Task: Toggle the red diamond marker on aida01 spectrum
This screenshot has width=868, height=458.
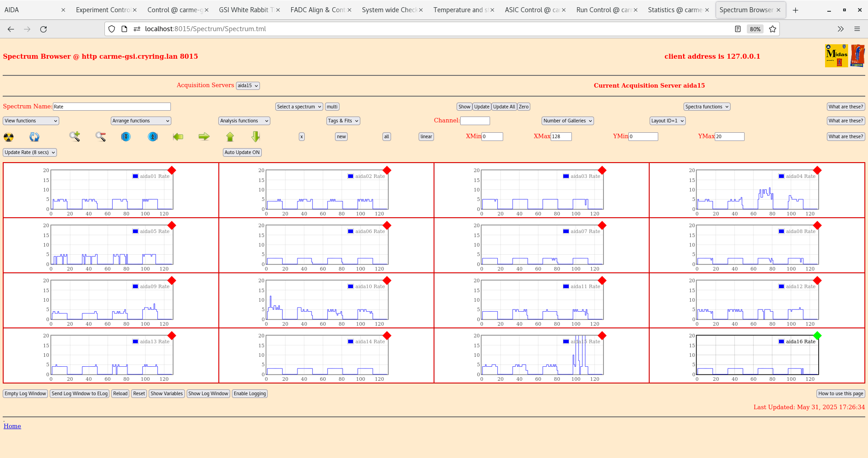Action: point(172,171)
